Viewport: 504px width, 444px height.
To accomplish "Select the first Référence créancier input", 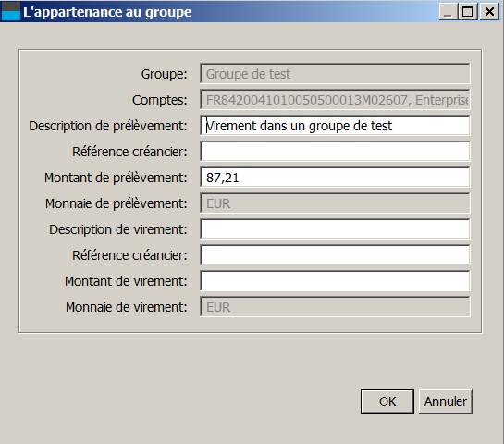I will [x=335, y=152].
